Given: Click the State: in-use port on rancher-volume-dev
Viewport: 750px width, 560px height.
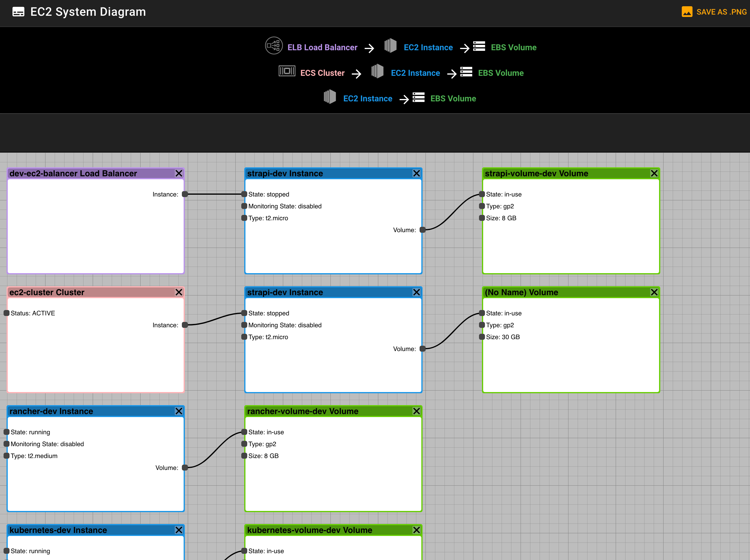Looking at the screenshot, I should click(x=244, y=432).
